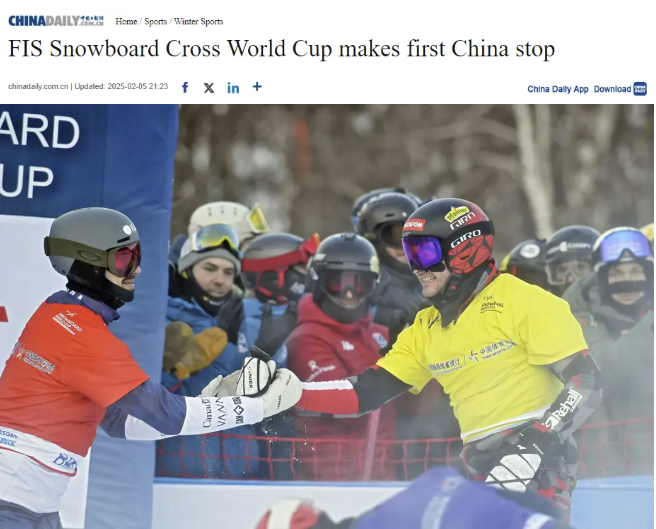Click the Download link
Image resolution: width=656 pixels, height=529 pixels.
point(612,89)
